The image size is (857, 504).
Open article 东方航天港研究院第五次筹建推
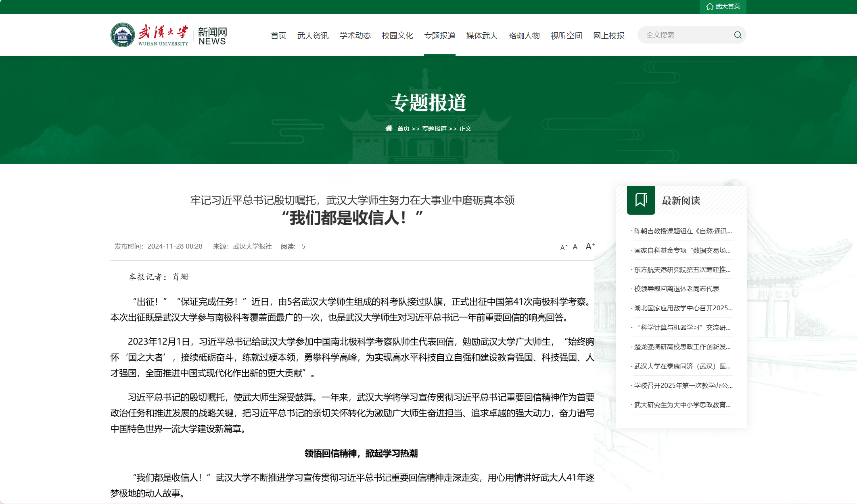[683, 270]
